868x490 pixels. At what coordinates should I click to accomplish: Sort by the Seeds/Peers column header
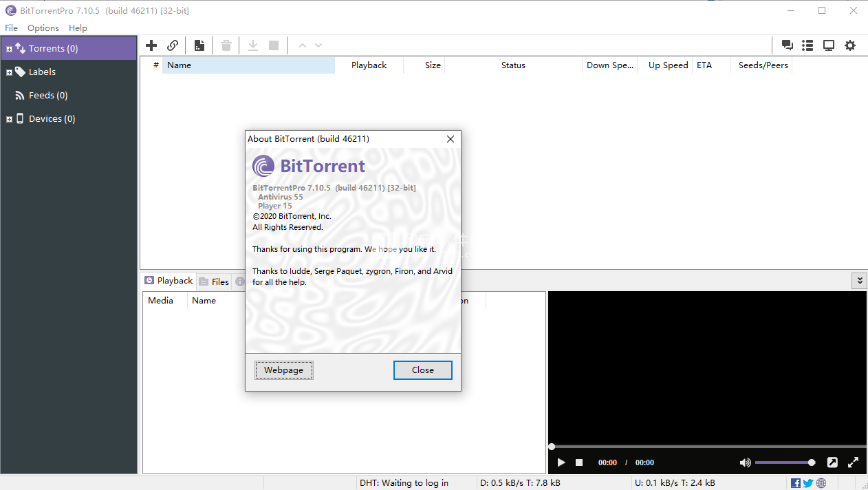761,65
